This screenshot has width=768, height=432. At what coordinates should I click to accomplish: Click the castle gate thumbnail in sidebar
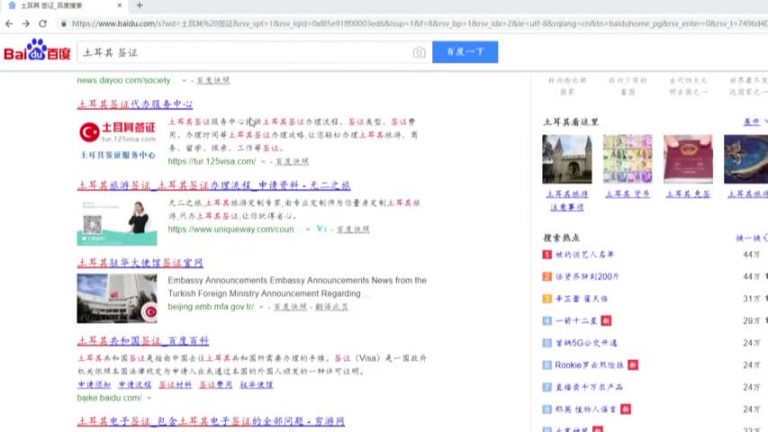tap(567, 159)
